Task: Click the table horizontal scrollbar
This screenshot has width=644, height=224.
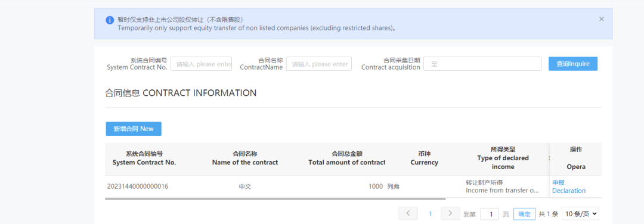Action: (275, 199)
